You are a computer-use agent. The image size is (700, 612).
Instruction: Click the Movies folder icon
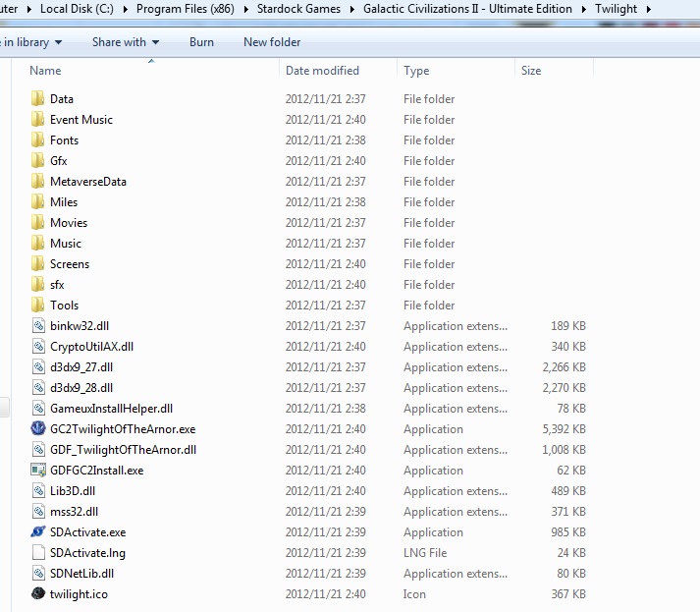[38, 222]
